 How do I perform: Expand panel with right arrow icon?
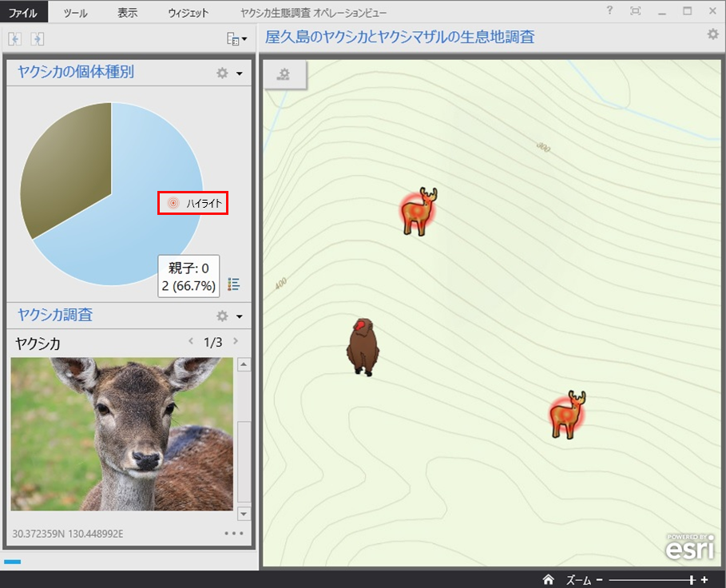click(37, 38)
